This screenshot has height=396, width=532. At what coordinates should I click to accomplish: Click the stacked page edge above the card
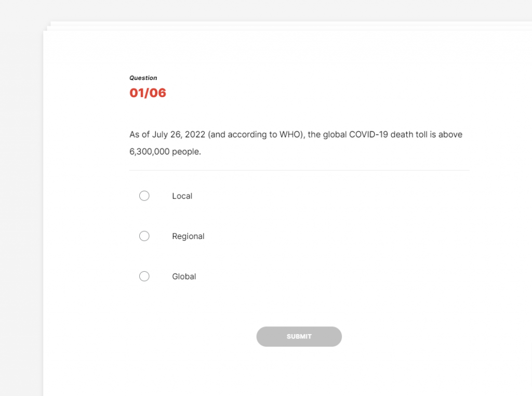(x=260, y=24)
